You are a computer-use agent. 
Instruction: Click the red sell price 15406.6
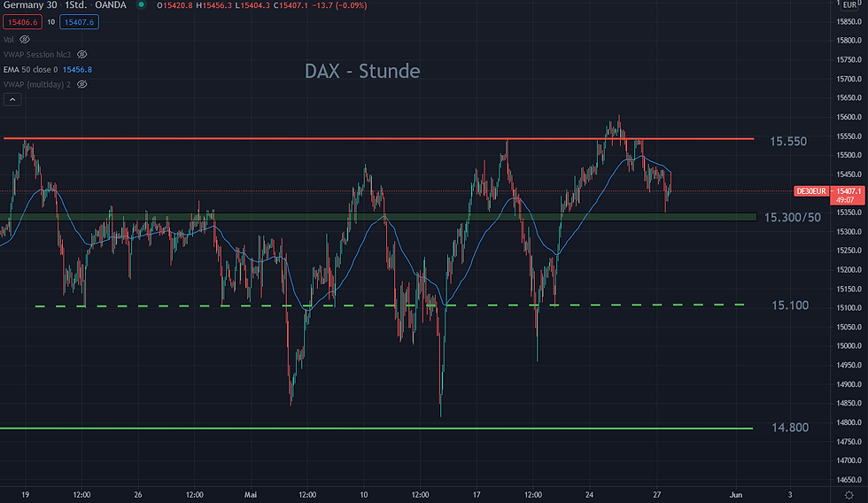(x=23, y=22)
